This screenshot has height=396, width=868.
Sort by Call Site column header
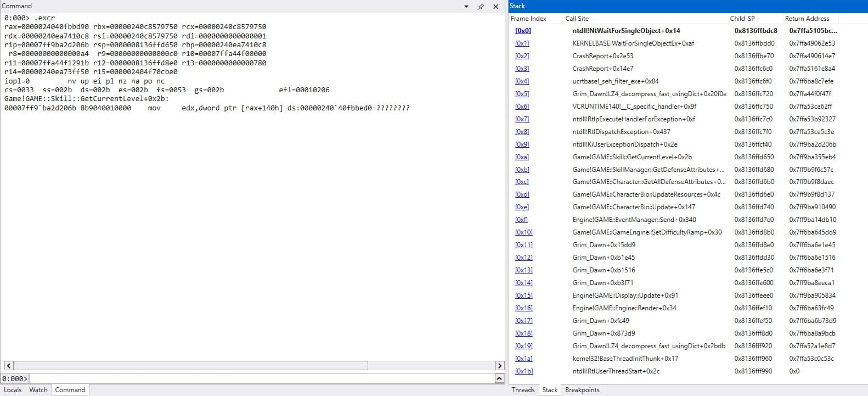pyautogui.click(x=577, y=19)
